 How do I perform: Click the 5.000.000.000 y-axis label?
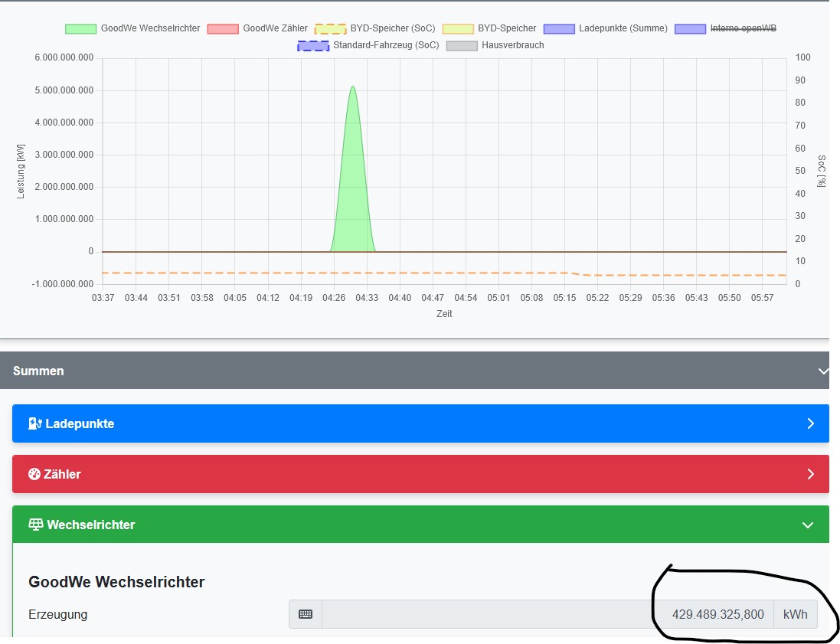tap(64, 90)
